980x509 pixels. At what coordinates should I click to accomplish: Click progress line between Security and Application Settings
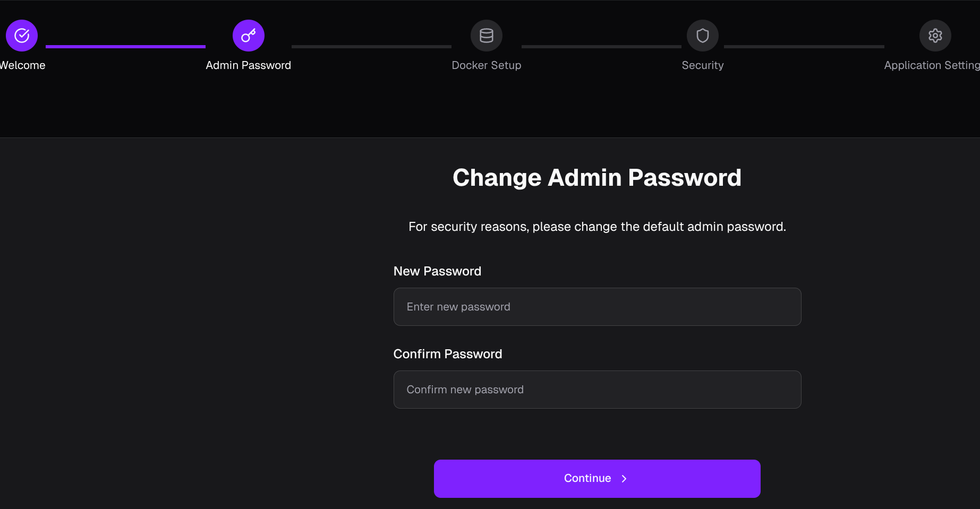(x=804, y=47)
